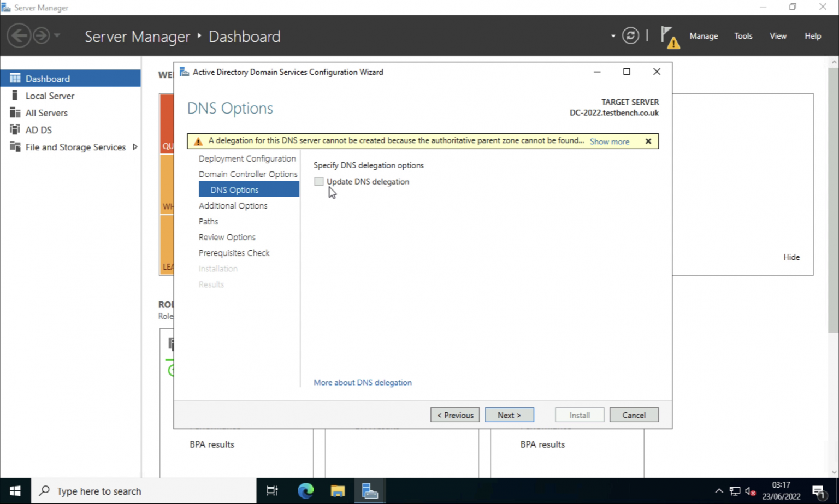Viewport: 839px width, 504px height.
Task: Open More about DNS delegation link
Action: 362,382
